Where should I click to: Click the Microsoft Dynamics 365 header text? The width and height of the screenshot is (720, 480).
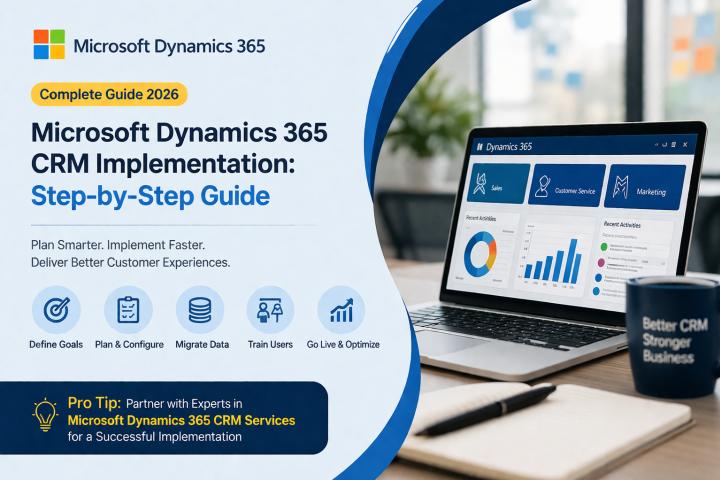coord(170,45)
